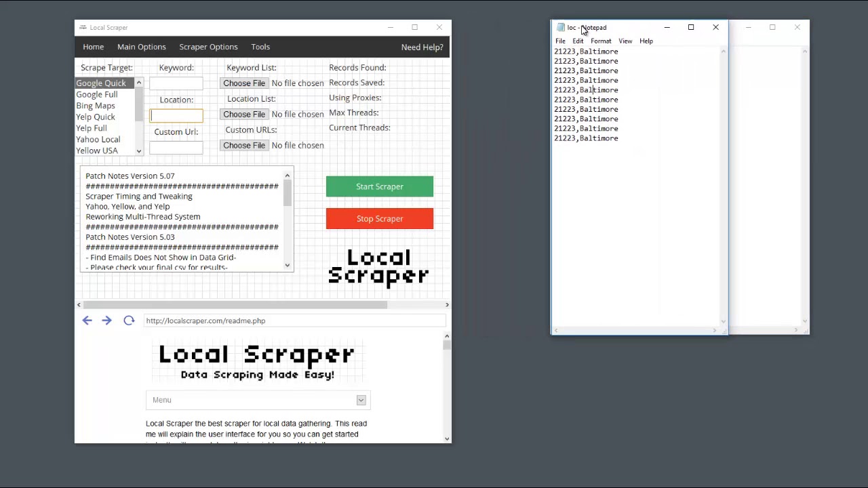Minimize the Notepad window
This screenshot has height=488, width=868.
click(667, 28)
